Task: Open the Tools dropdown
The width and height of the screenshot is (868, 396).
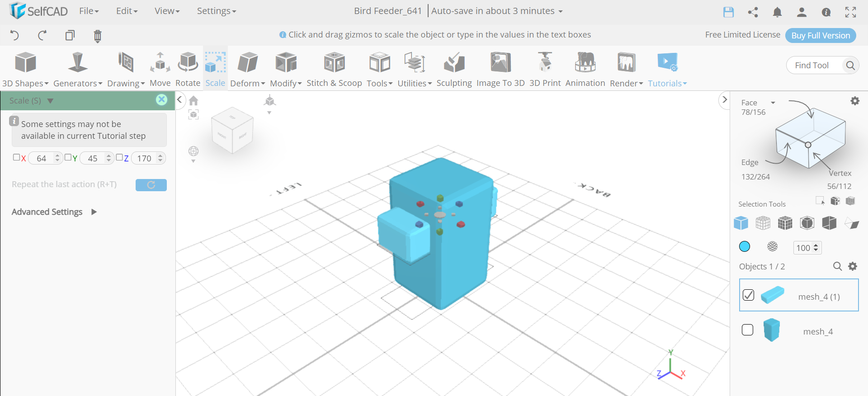Action: coord(380,69)
